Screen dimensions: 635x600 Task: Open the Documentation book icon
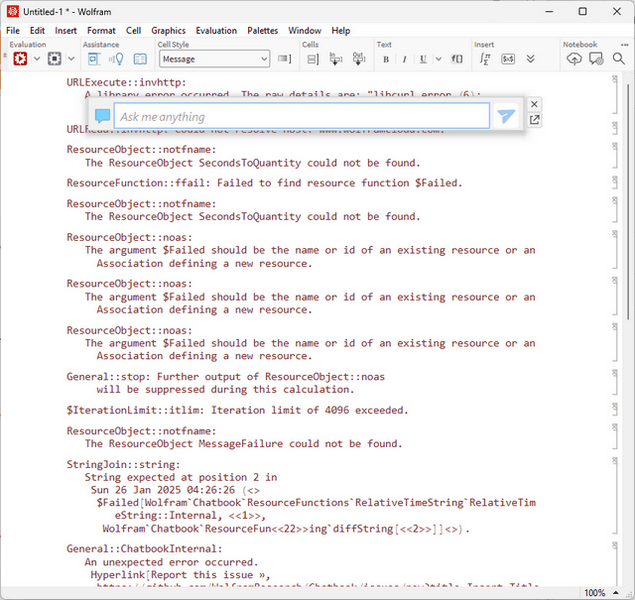click(140, 59)
